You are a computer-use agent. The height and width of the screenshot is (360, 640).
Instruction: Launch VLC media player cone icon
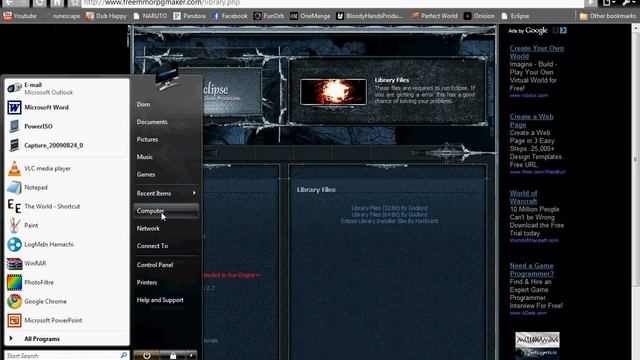[x=14, y=168]
